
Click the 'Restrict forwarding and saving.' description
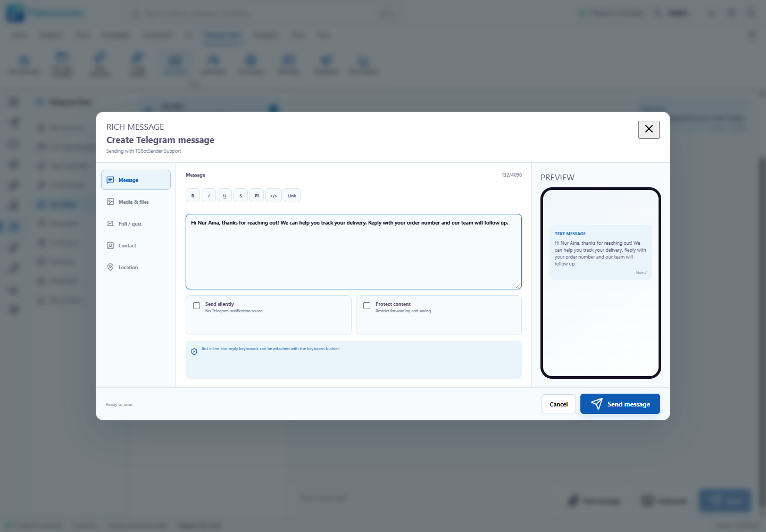pos(404,311)
